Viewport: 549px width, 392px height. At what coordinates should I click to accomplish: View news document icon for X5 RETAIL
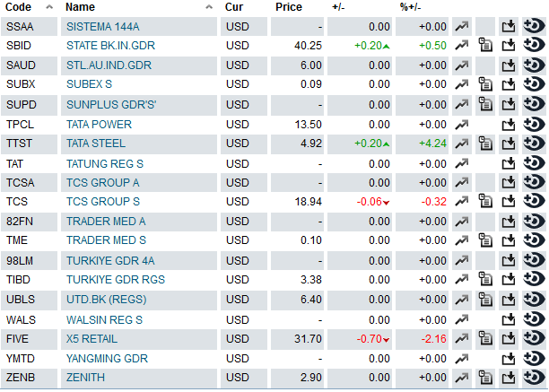pos(485,338)
